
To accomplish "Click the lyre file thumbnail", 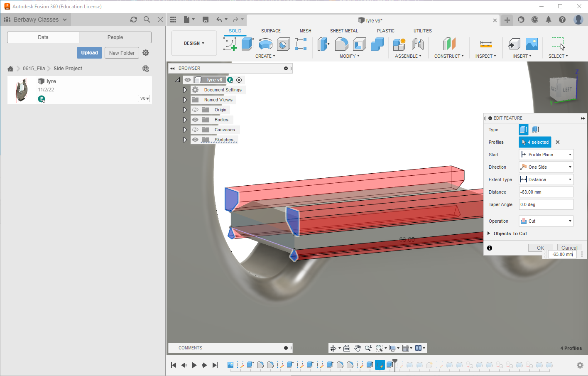I will point(22,90).
